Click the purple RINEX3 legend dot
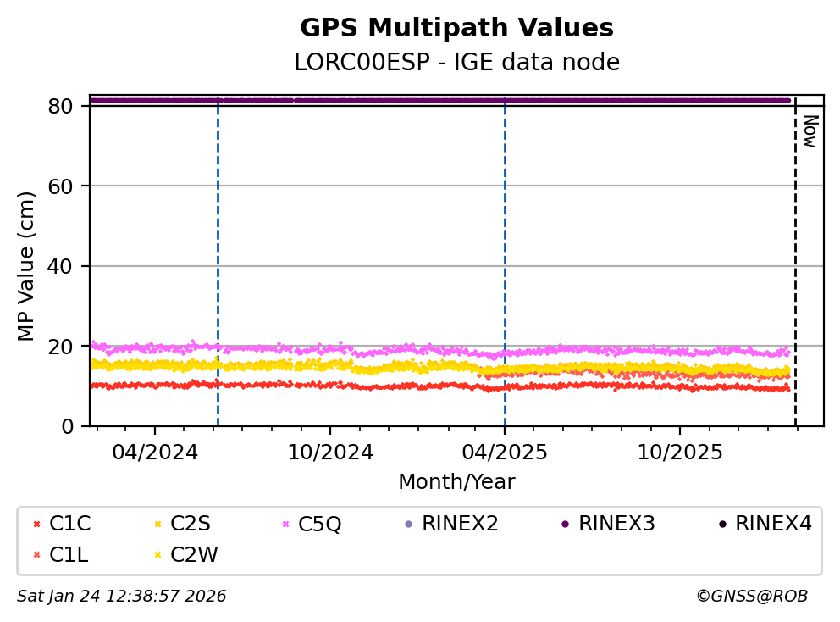This screenshot has height=622, width=840. tap(565, 525)
